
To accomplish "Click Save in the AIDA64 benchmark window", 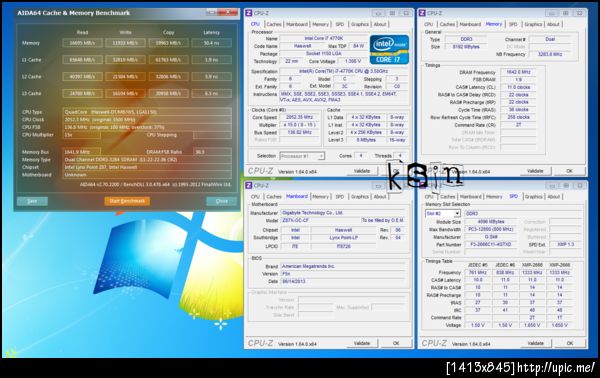I will click(32, 201).
